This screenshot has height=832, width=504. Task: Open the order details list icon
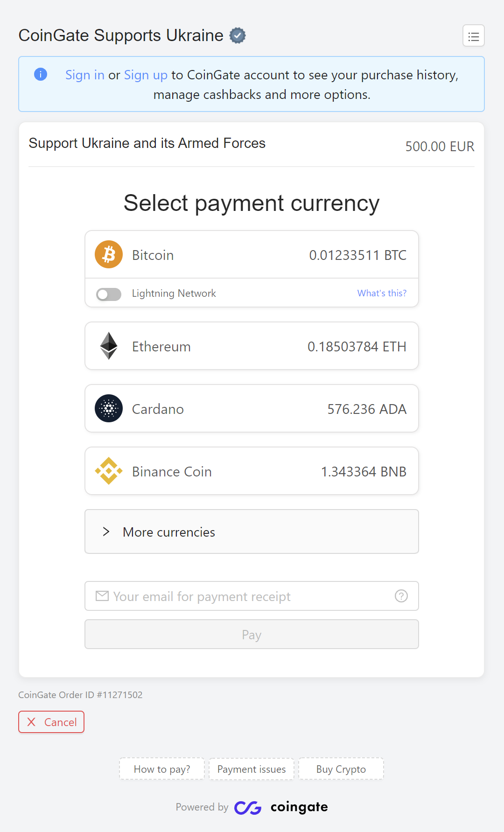(x=473, y=36)
